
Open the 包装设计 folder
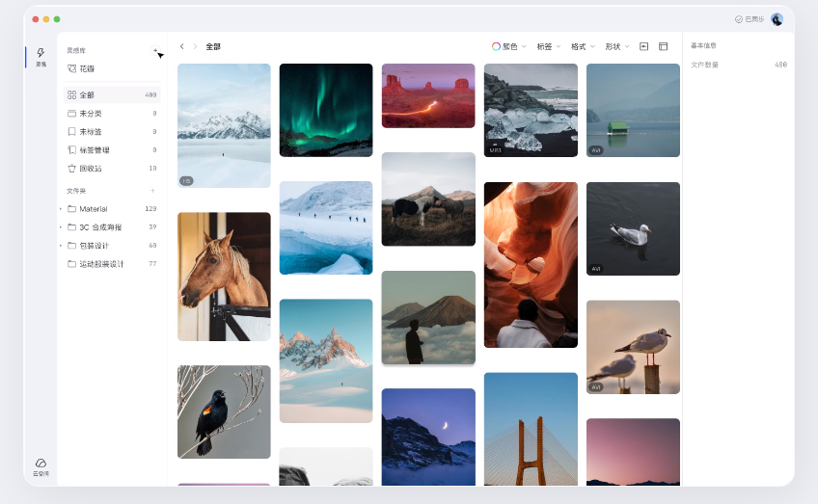(112, 246)
